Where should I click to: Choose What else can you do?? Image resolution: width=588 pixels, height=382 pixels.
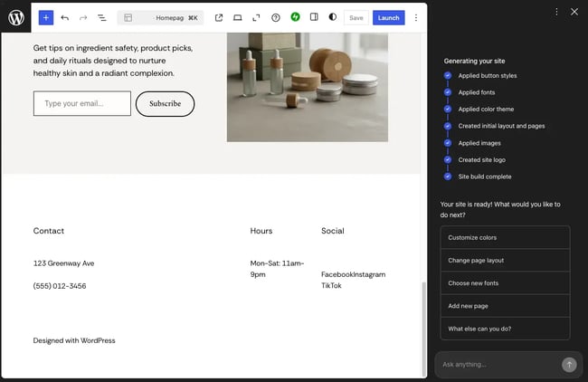tap(505, 329)
